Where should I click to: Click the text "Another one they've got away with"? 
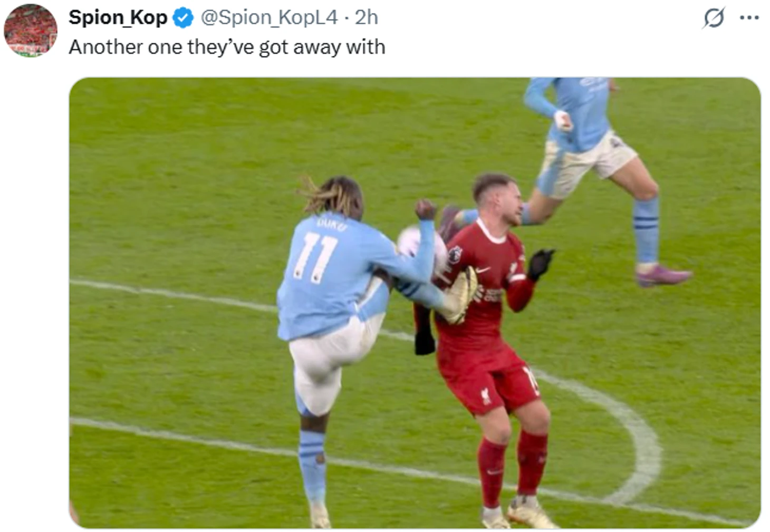(x=227, y=47)
